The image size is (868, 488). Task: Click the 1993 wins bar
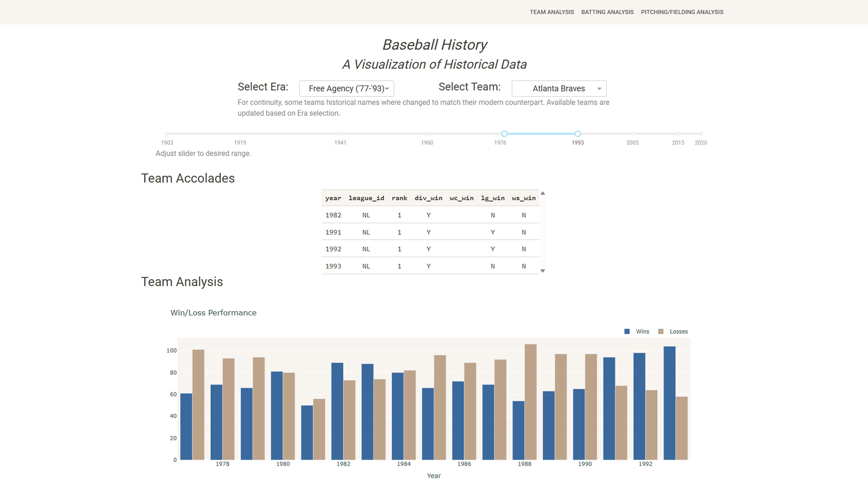tap(670, 403)
